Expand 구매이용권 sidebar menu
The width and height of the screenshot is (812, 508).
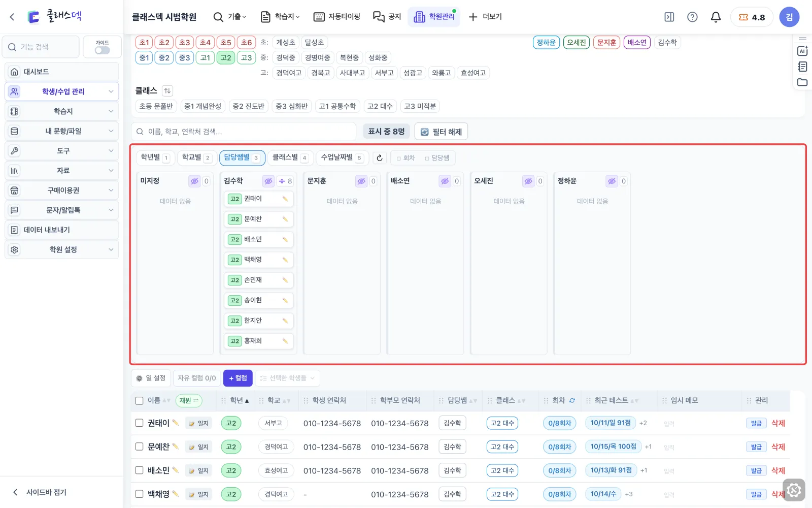pos(62,190)
